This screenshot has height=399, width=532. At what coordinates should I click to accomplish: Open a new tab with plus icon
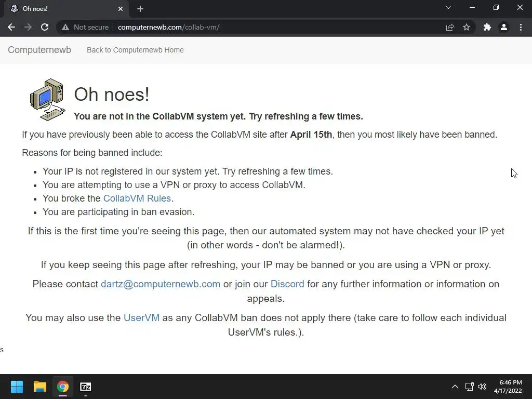[x=140, y=9]
